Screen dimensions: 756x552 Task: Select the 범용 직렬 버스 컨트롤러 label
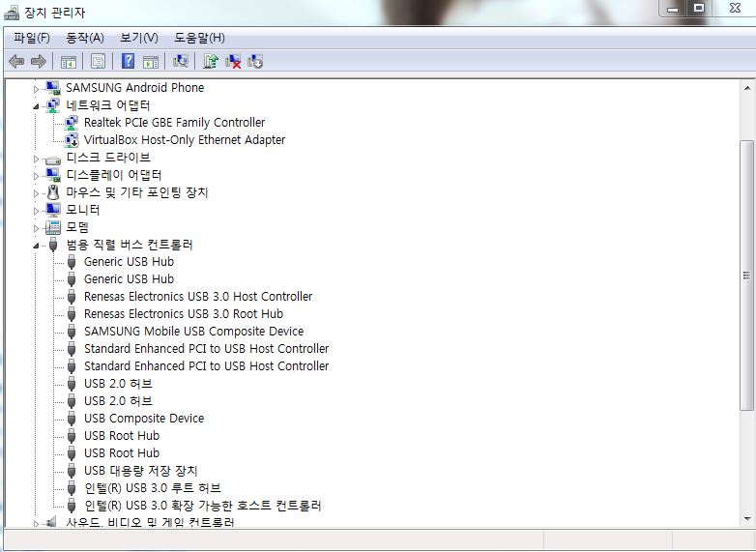pos(130,245)
